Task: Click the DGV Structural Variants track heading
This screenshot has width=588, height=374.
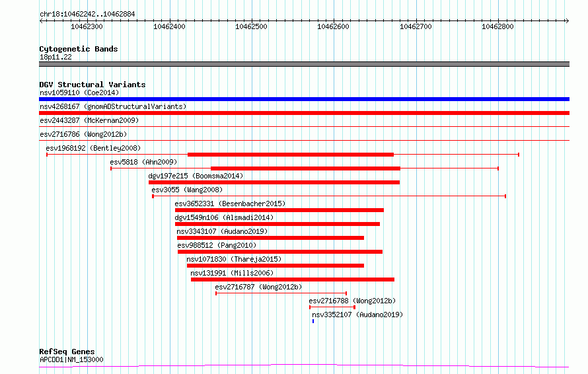Action: click(92, 85)
